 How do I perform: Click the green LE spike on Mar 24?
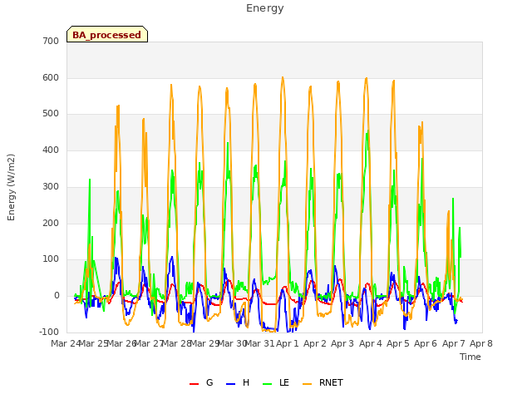pos(90,180)
